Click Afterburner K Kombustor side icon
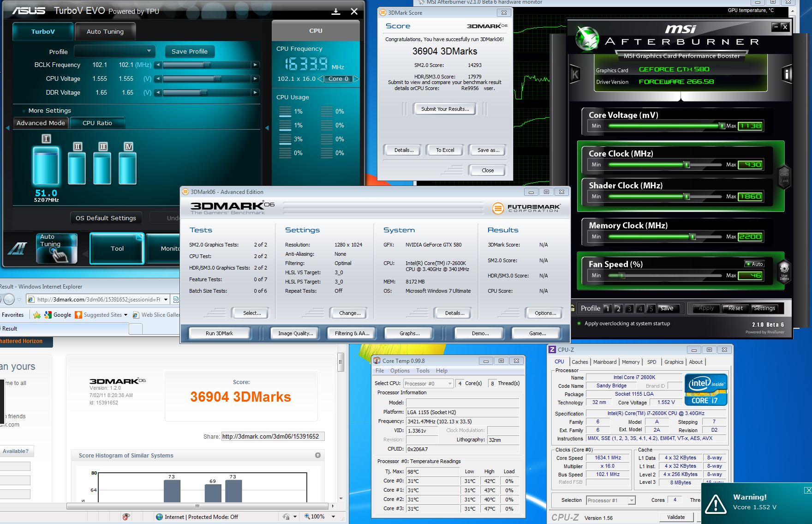The height and width of the screenshot is (524, 812). pos(575,74)
